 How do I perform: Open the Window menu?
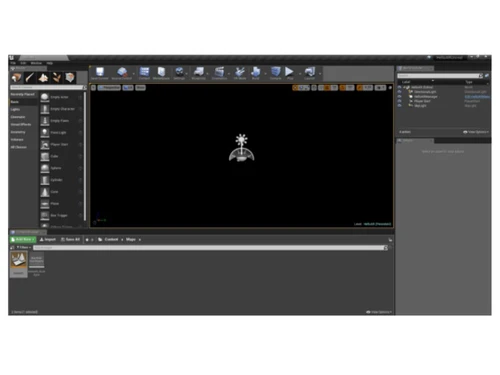36,63
